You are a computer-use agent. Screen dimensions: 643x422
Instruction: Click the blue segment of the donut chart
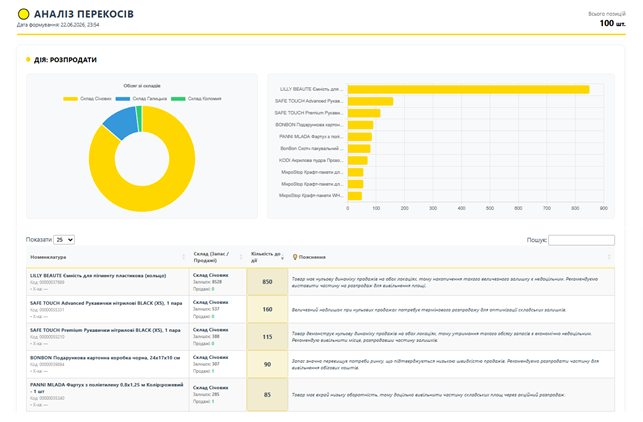122,123
